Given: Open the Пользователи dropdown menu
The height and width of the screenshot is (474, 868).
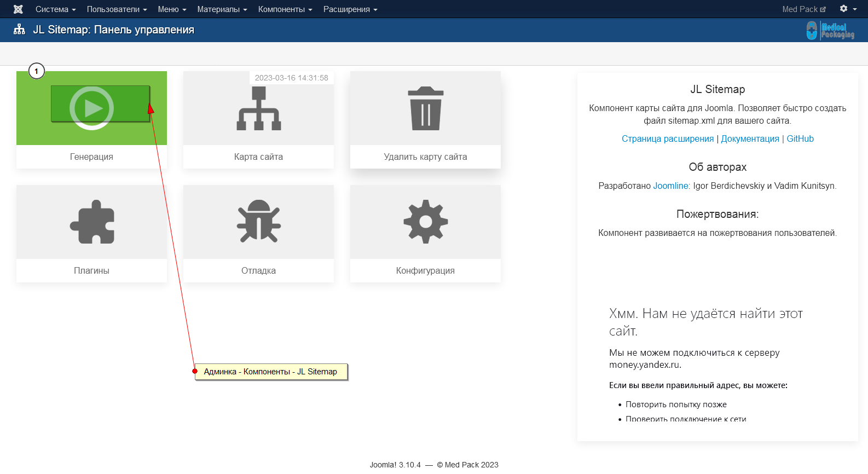Looking at the screenshot, I should point(117,9).
